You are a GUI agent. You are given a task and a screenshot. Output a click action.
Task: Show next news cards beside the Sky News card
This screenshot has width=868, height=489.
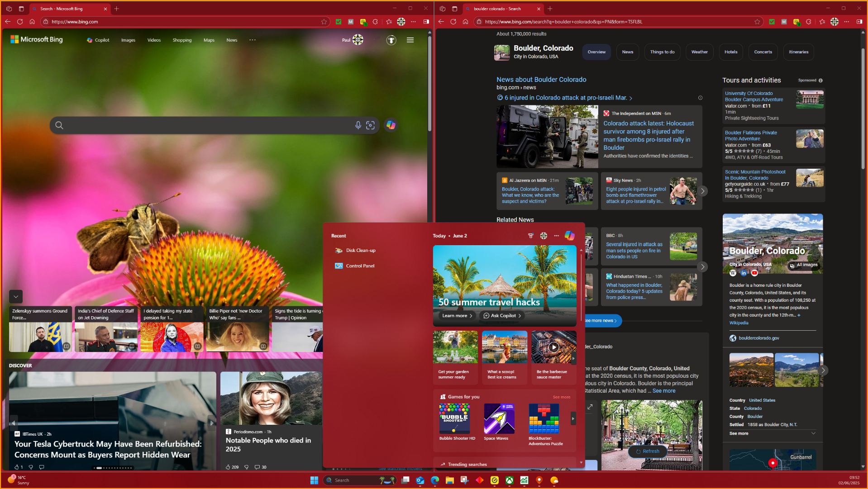[x=703, y=191]
